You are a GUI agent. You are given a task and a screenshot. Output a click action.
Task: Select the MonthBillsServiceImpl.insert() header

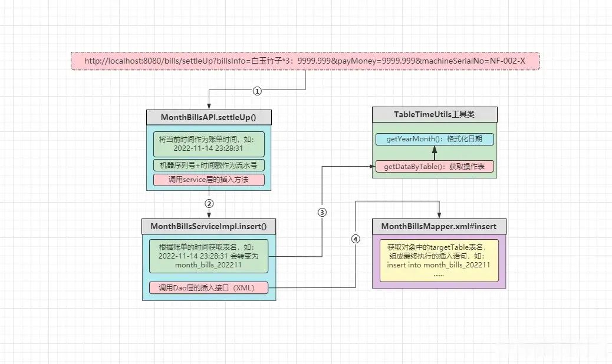pyautogui.click(x=209, y=226)
